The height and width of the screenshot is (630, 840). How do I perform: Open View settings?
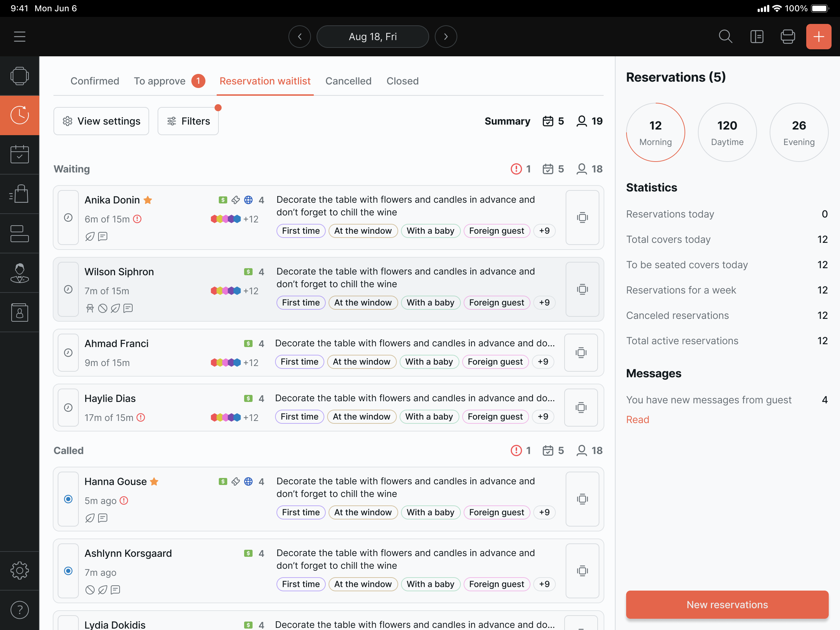[101, 121]
